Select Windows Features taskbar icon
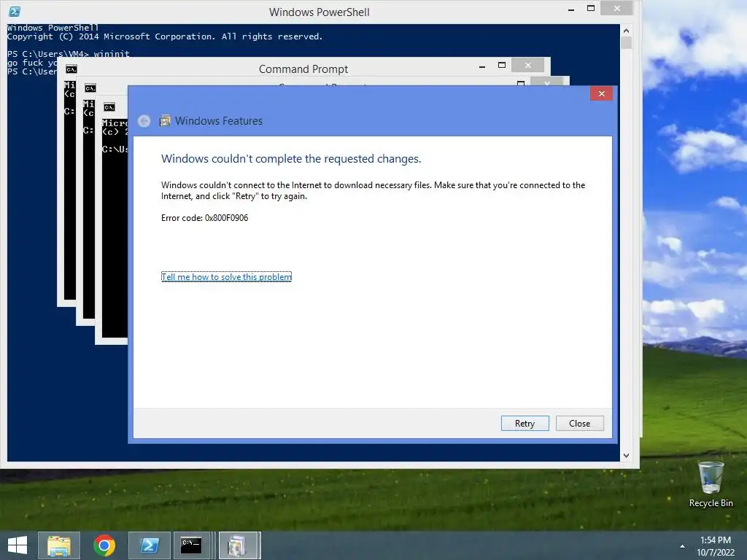Screen dimensions: 747x560 pos(239,545)
